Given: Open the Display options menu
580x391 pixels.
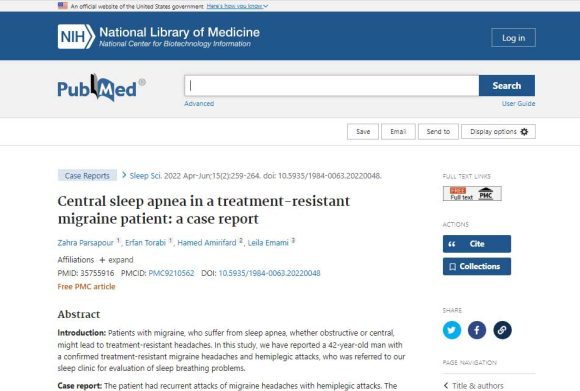Looking at the screenshot, I should (498, 132).
